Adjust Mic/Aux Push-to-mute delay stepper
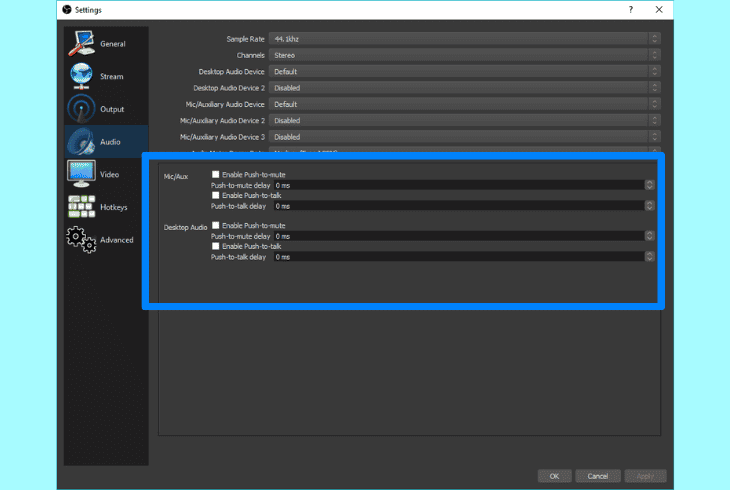The image size is (730, 490). [649, 185]
